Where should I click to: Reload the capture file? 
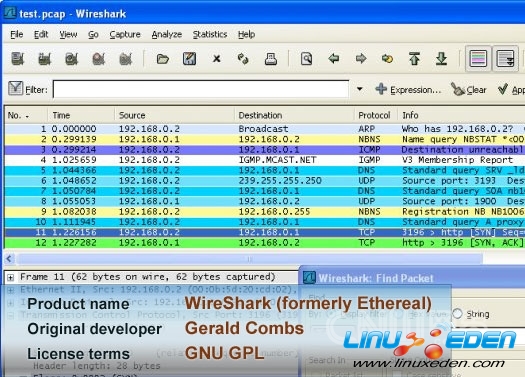click(243, 59)
